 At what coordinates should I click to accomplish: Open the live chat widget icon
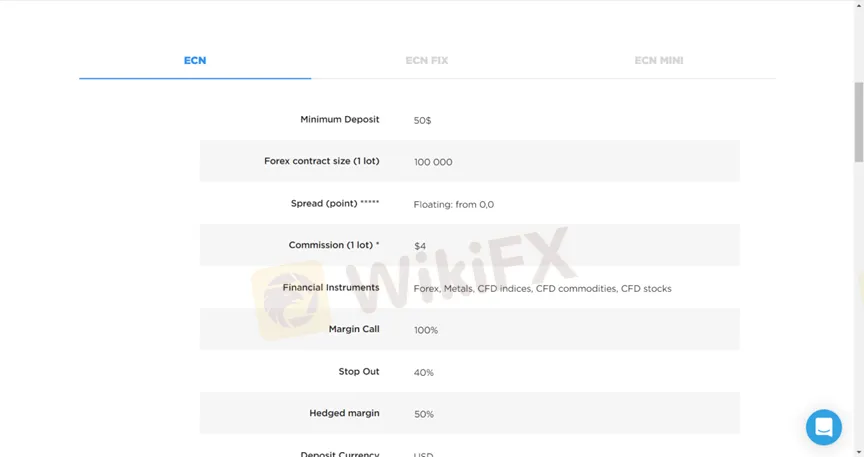[x=823, y=427]
